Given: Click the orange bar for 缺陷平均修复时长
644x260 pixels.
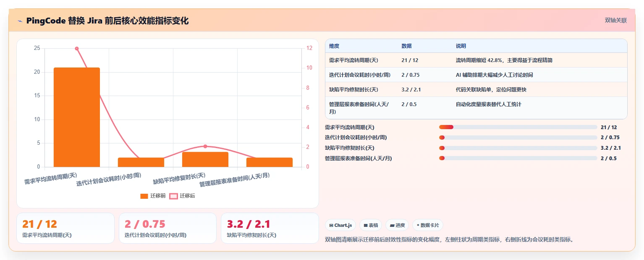Looking at the screenshot, I should (205, 159).
